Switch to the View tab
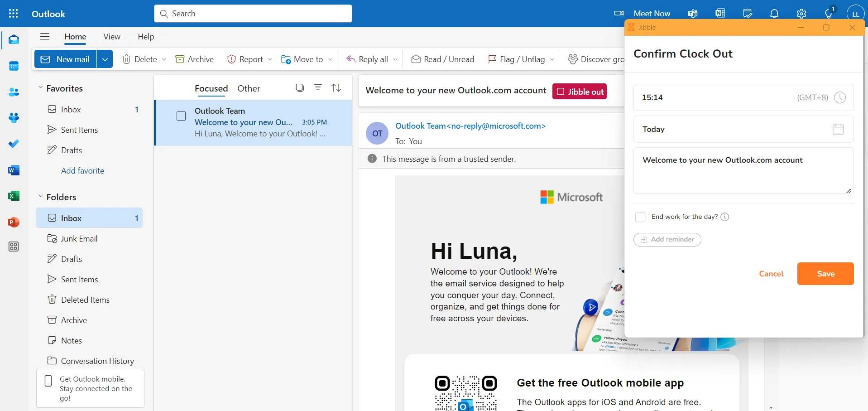Image resolution: width=868 pixels, height=411 pixels. [112, 37]
